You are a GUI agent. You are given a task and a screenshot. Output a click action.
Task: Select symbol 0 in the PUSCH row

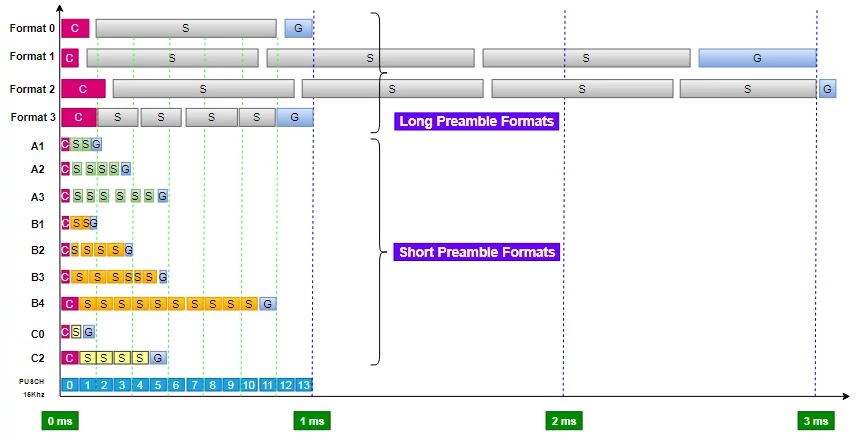click(70, 385)
